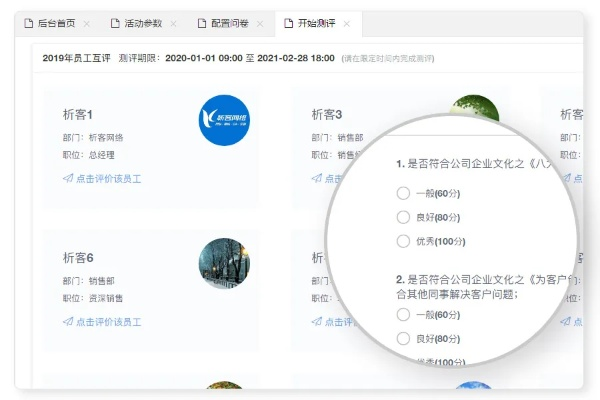Viewport: 600px width, 400px height.
Task: Click the paper plane icon in 析客1 card
Action: tap(67, 178)
